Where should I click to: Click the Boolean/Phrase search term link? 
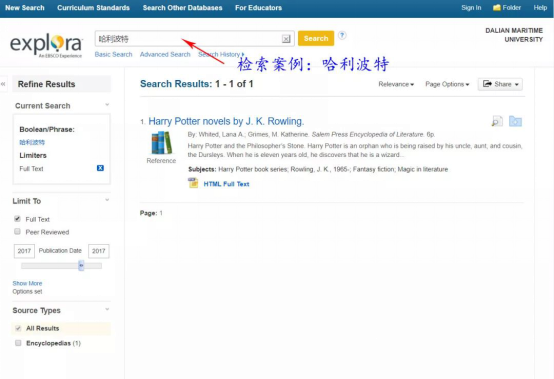32,142
